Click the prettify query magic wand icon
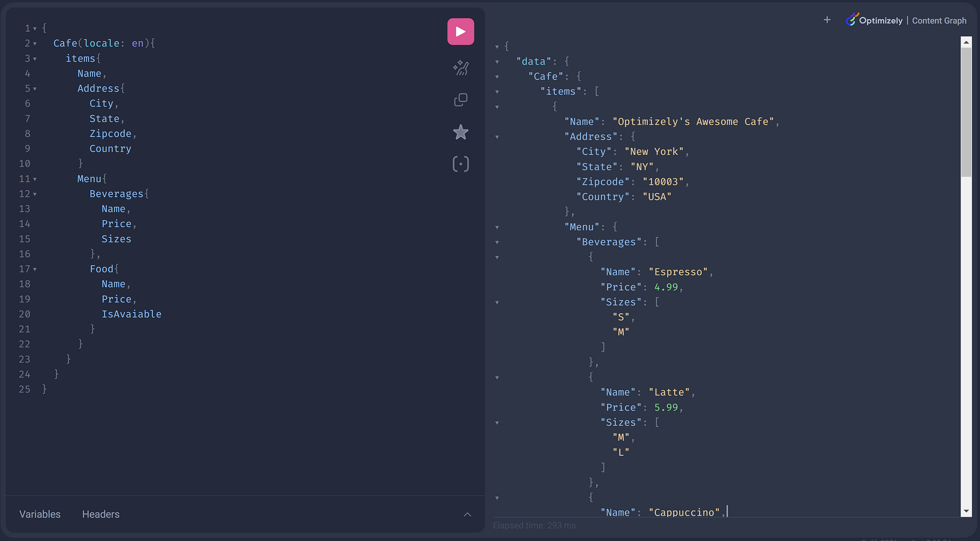Image resolution: width=980 pixels, height=541 pixels. (x=461, y=68)
